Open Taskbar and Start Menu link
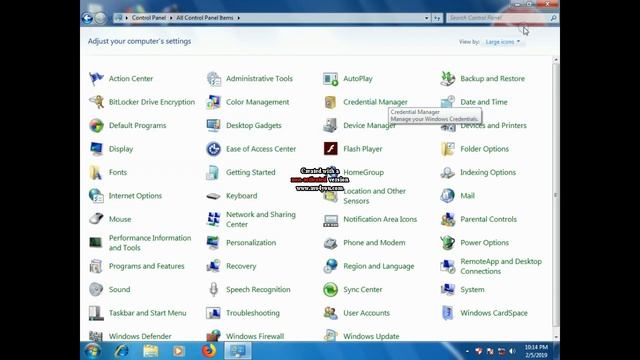The width and height of the screenshot is (640, 360). (147, 313)
